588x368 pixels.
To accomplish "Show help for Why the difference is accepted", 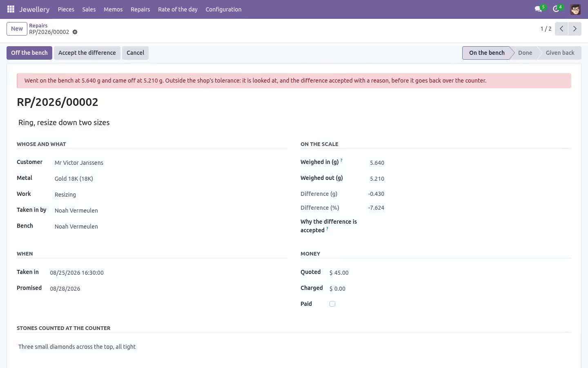I will 327,229.
